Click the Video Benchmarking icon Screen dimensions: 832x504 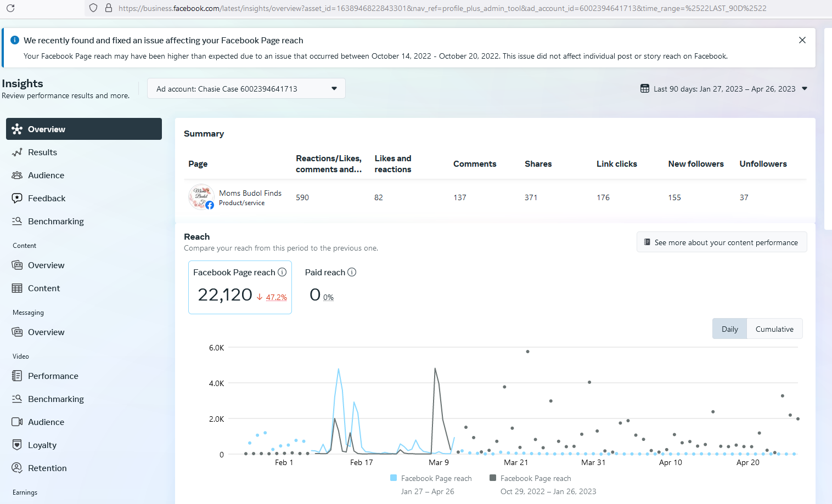tap(17, 399)
